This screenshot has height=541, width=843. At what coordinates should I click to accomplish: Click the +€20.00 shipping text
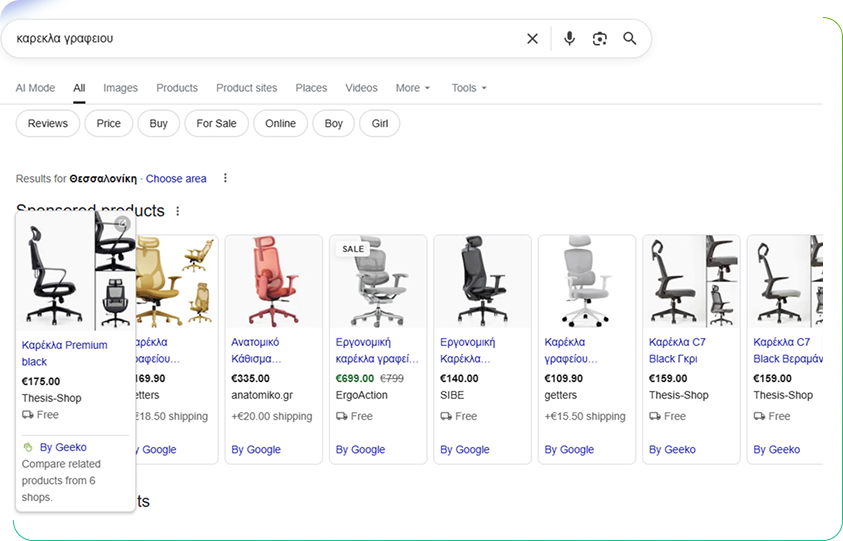coord(272,416)
